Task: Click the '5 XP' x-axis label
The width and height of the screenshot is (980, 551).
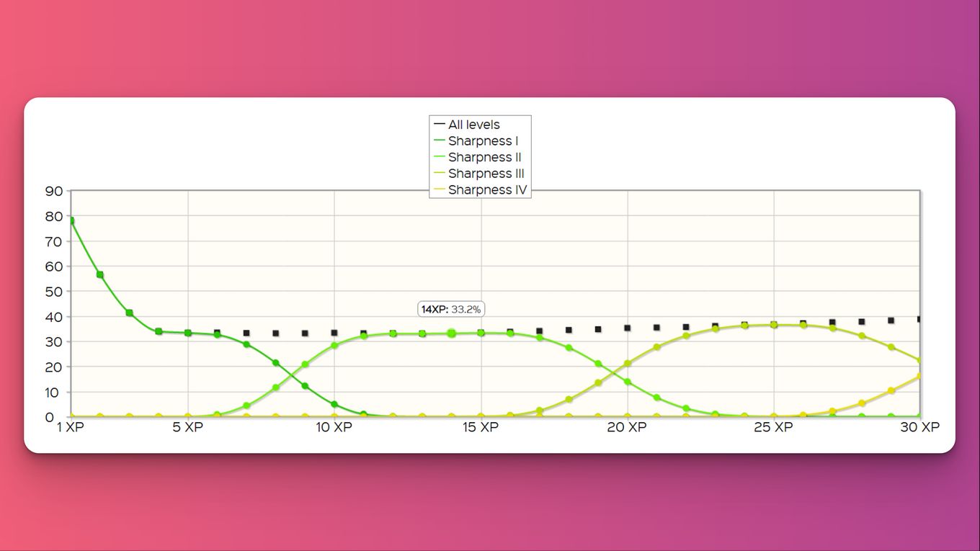Action: [188, 427]
